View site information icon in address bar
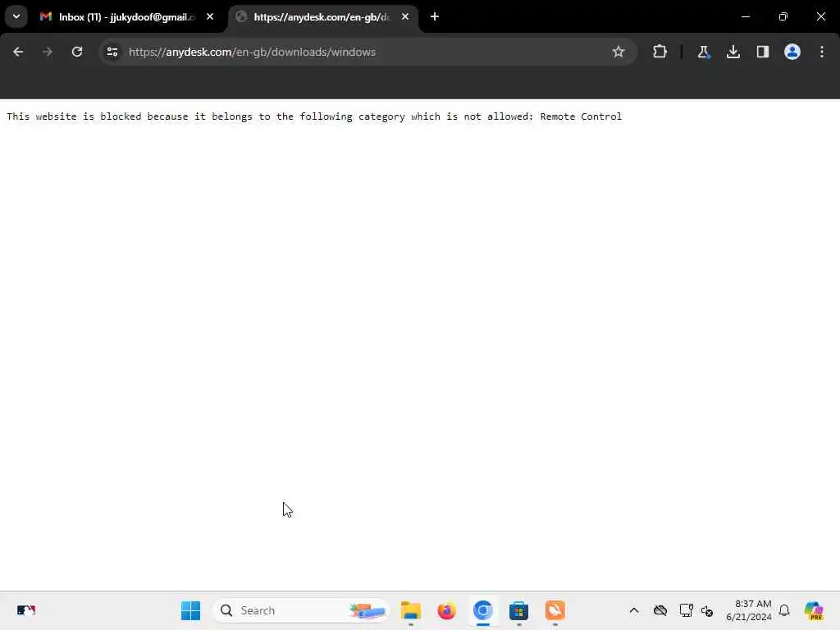Viewport: 840px width, 630px height. tap(112, 52)
